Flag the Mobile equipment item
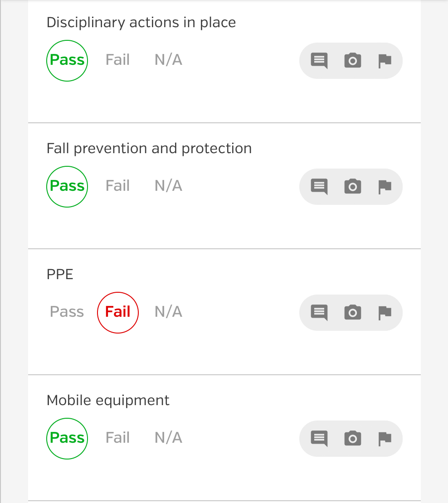 pyautogui.click(x=385, y=439)
